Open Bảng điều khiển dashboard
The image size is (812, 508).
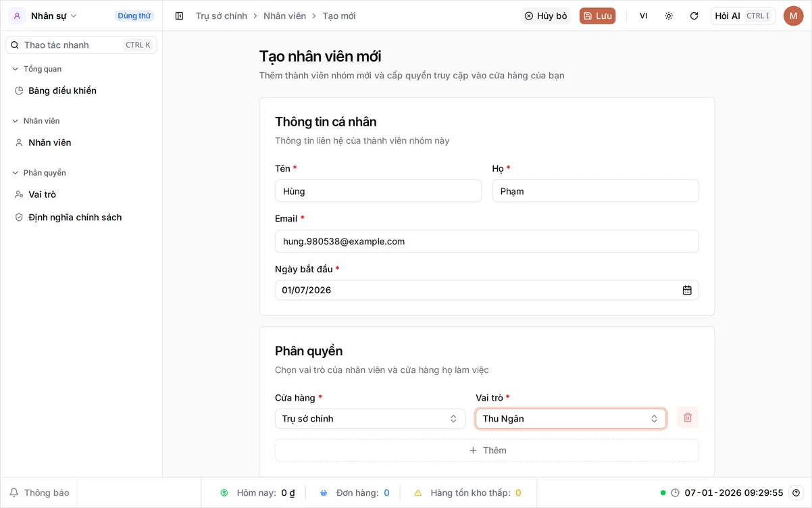tap(81, 91)
